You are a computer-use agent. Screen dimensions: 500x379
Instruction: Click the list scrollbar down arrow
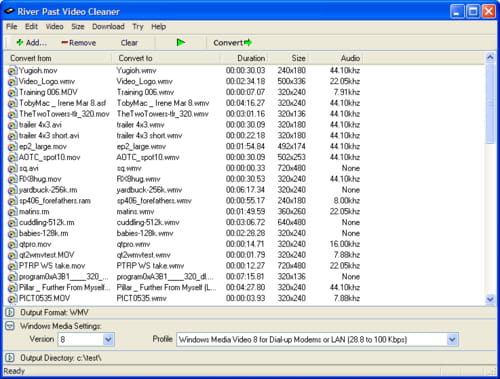[490, 299]
